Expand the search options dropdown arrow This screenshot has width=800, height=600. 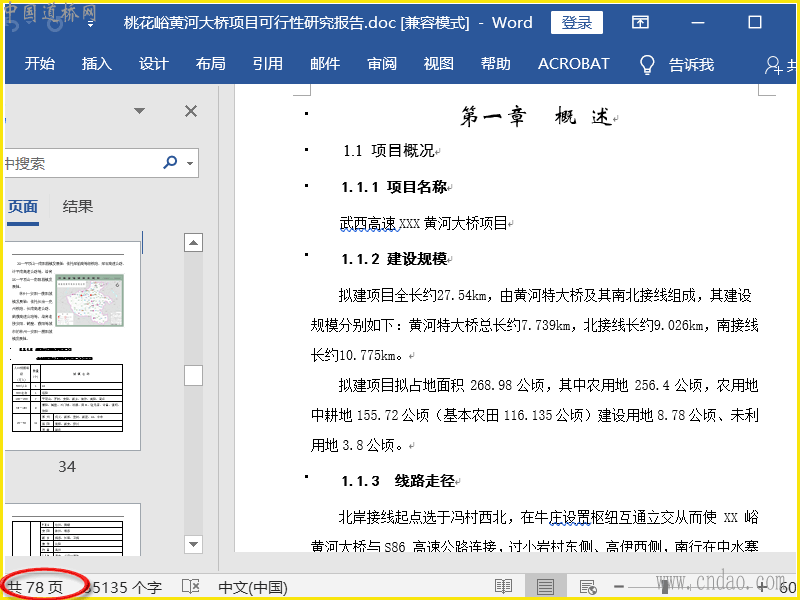[x=190, y=164]
